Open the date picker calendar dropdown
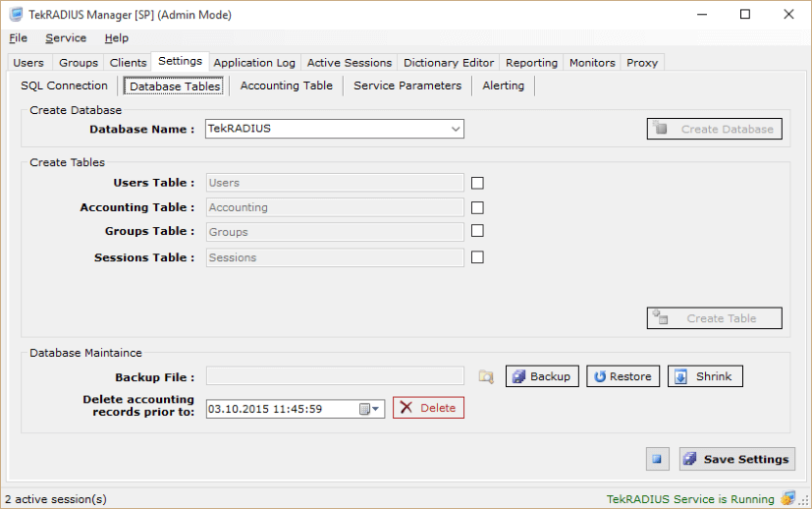Screen dimensions: 812x509 tap(370, 409)
